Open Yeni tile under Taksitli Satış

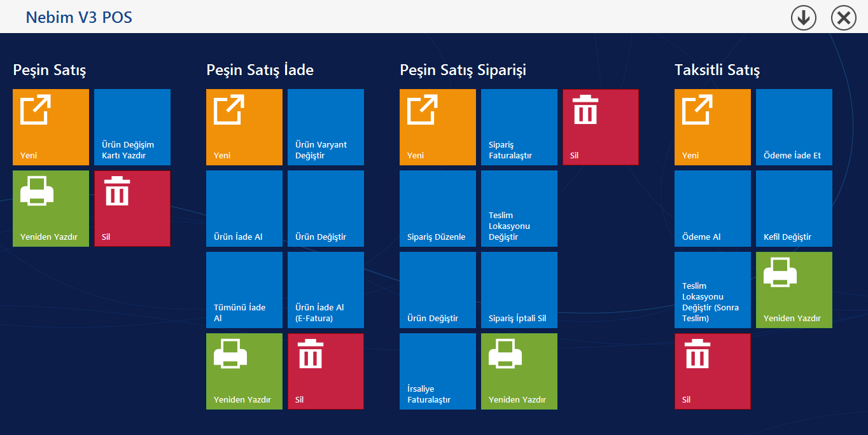click(x=713, y=127)
